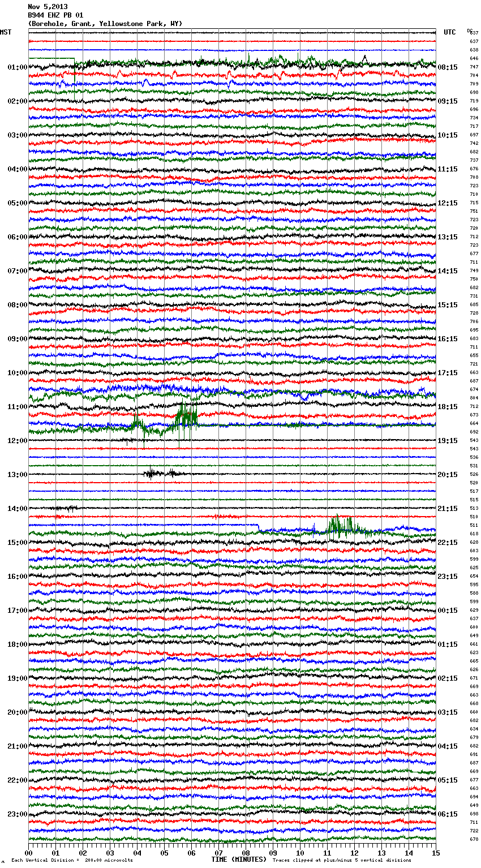481x868 pixels.
Task: Select the 06:00 MST time label
Action: 17,237
